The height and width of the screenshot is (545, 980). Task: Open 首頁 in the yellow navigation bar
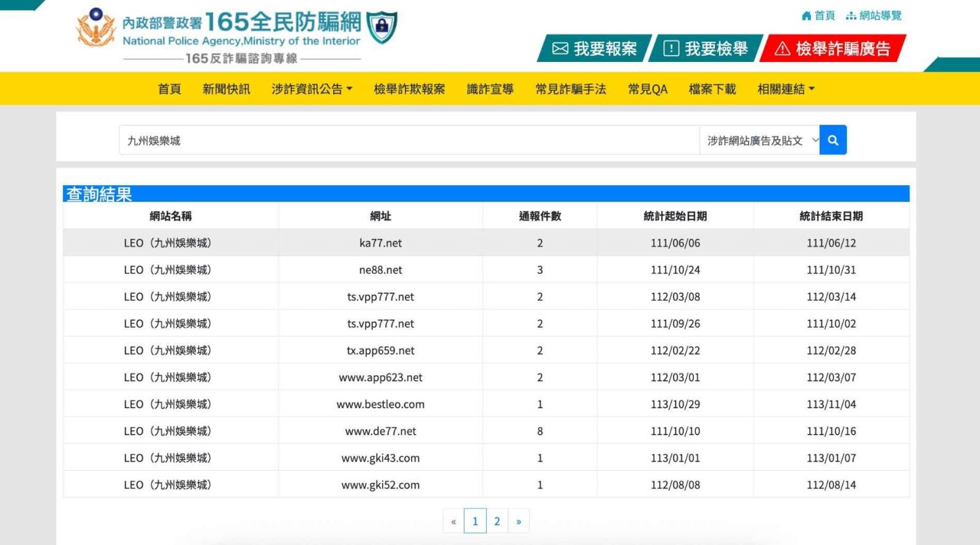tap(170, 89)
